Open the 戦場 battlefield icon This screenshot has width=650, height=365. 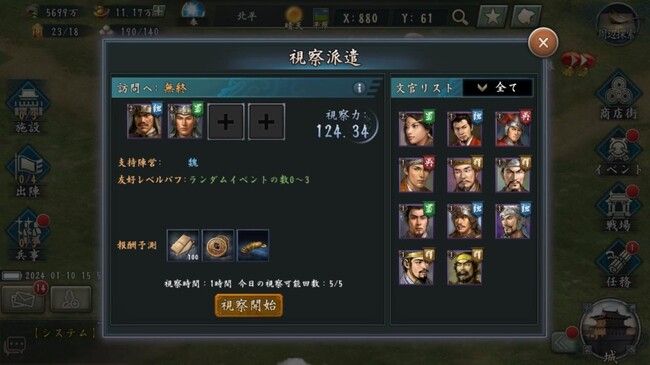tap(618, 209)
